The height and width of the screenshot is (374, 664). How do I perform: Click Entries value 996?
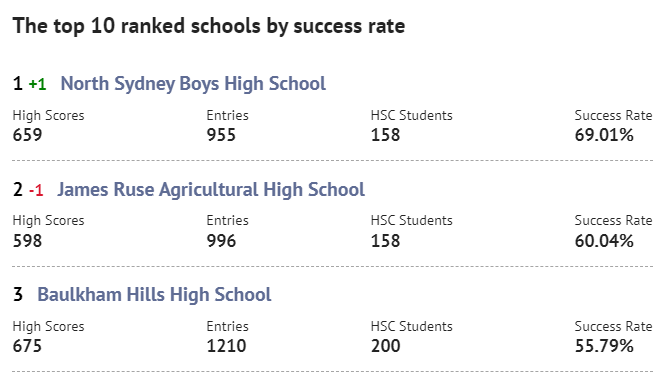point(221,241)
